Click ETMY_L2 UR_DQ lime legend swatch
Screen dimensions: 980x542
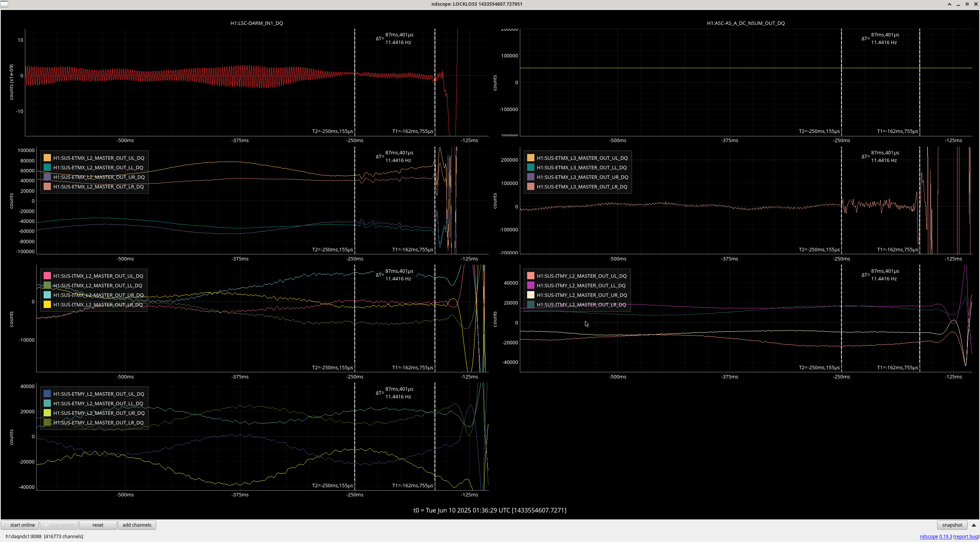47,413
